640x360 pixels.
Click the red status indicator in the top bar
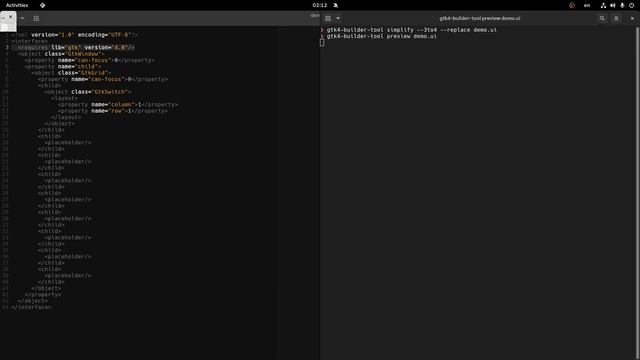coord(572,5)
